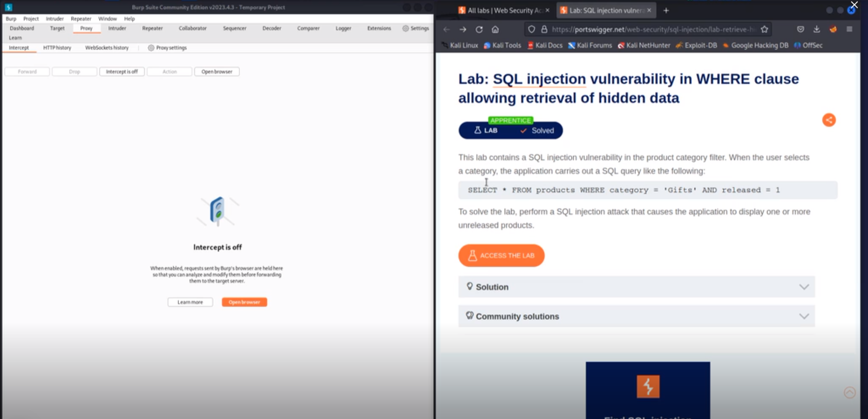This screenshot has height=419, width=868.
Task: Bookmark this page with star icon
Action: tap(764, 29)
